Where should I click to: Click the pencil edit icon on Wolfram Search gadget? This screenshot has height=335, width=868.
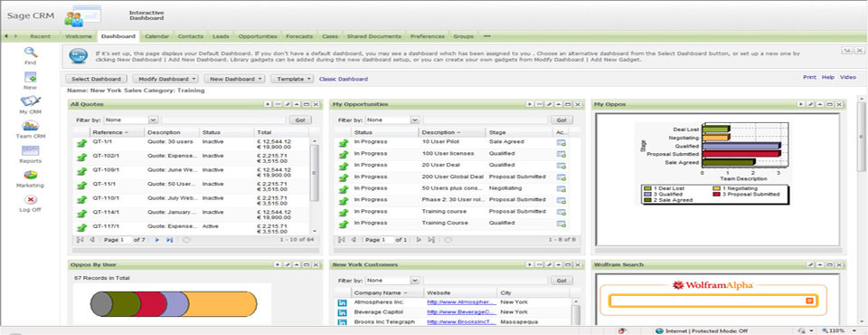(x=810, y=264)
